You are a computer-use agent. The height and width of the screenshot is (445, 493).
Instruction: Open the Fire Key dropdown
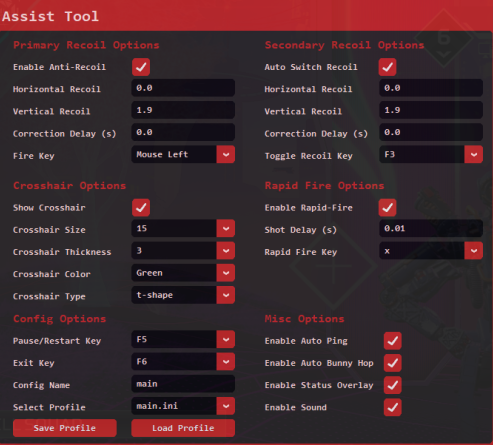(x=183, y=154)
